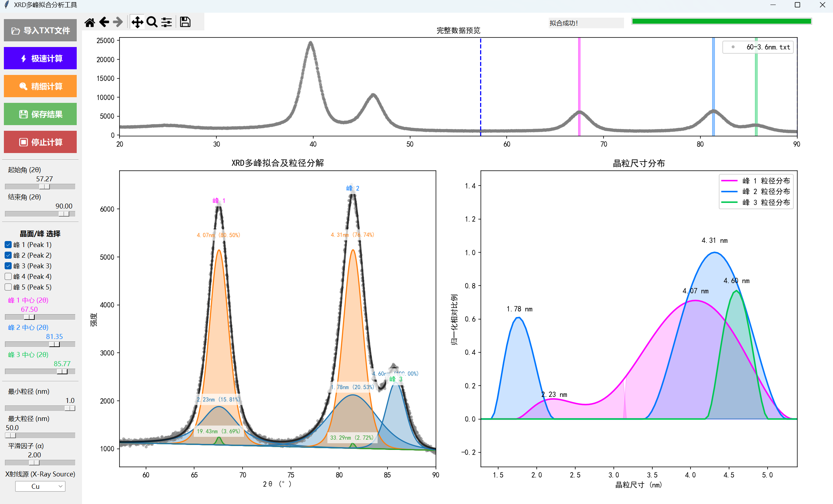Open the X-Ray Source Cu dropdown
The height and width of the screenshot is (504, 833).
coord(40,486)
